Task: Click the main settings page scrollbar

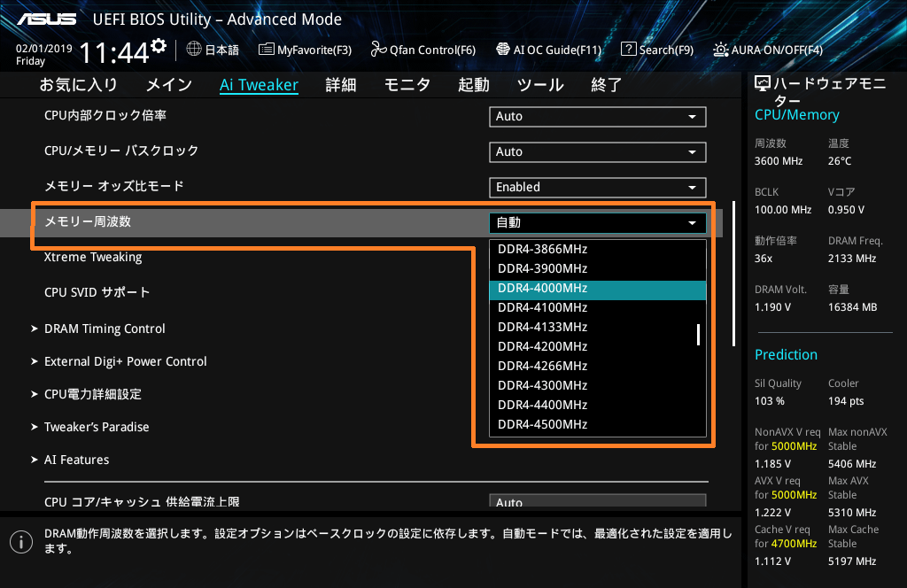Action: (733, 274)
